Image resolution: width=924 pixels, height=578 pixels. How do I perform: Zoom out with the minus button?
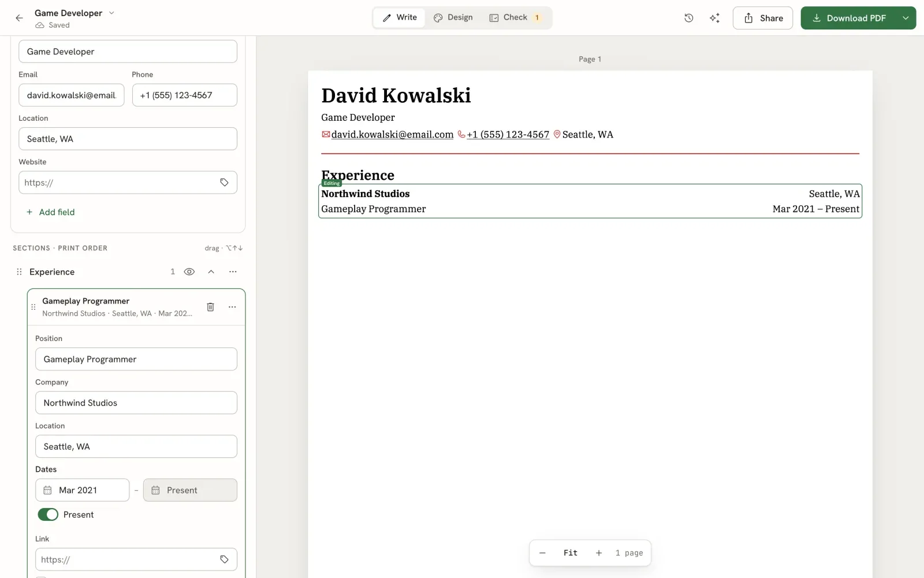542,553
